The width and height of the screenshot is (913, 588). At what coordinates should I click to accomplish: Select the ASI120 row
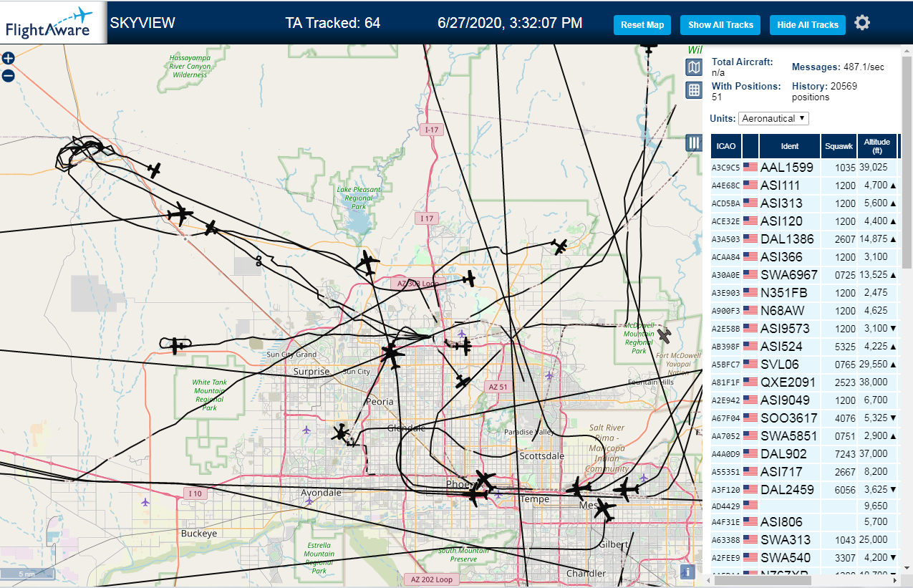point(805,221)
